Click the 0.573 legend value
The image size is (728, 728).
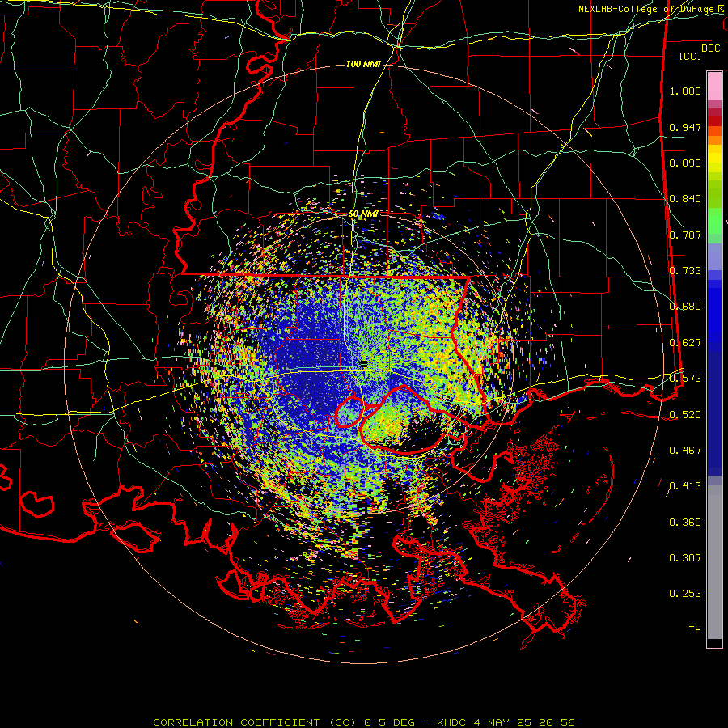click(685, 379)
